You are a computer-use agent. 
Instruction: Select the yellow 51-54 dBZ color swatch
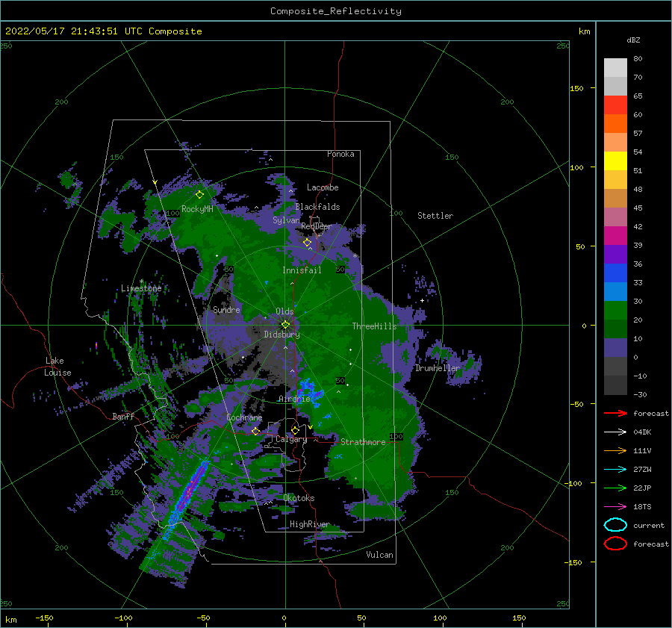615,161
